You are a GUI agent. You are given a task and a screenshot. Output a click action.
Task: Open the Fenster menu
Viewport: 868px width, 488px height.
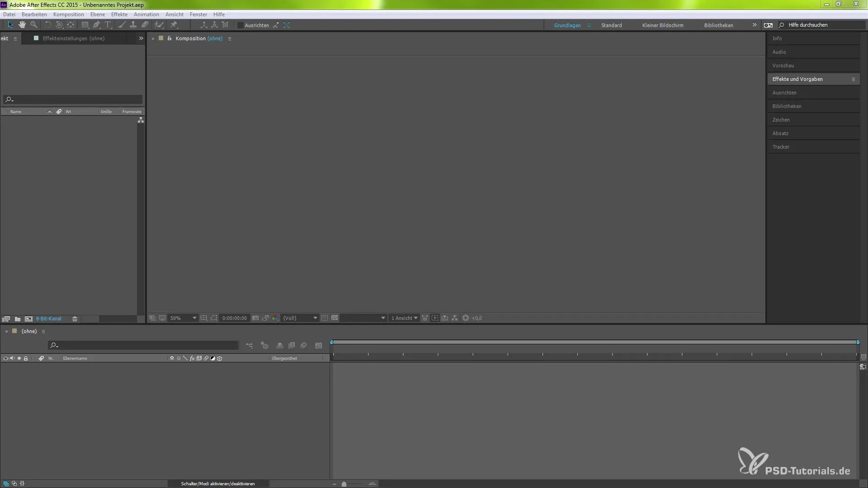click(198, 14)
